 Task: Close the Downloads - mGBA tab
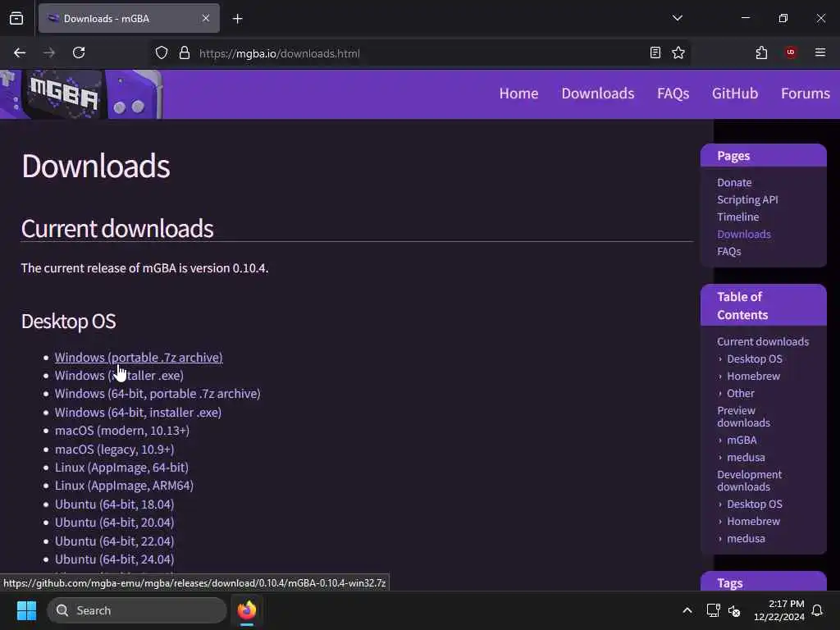click(206, 18)
